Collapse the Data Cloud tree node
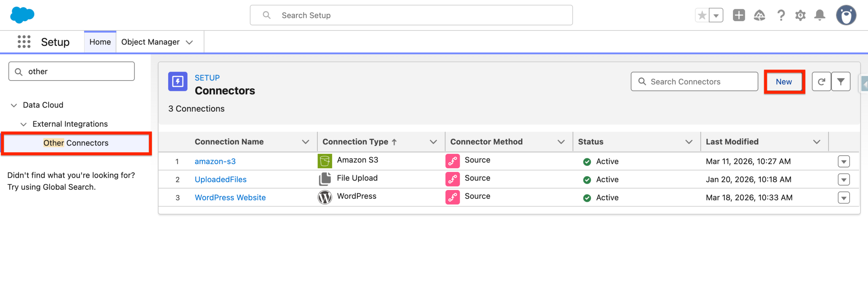The height and width of the screenshot is (301, 868). click(x=14, y=105)
